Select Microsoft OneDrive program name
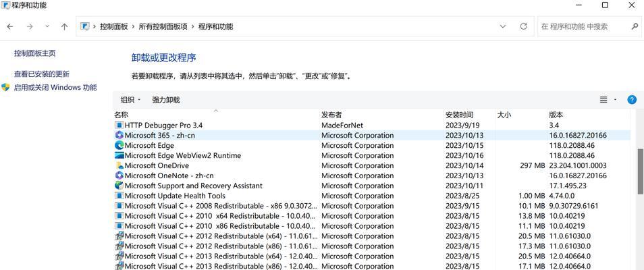 [157, 165]
